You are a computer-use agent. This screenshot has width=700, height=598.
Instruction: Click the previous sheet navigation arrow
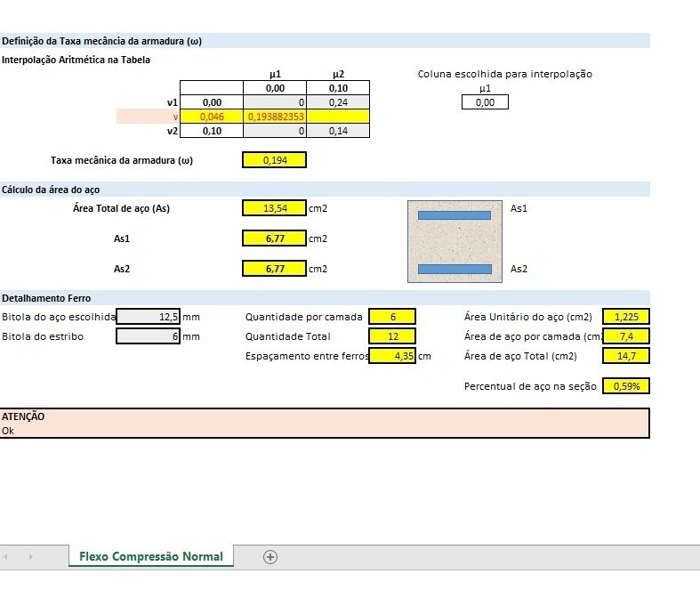pos(7,557)
